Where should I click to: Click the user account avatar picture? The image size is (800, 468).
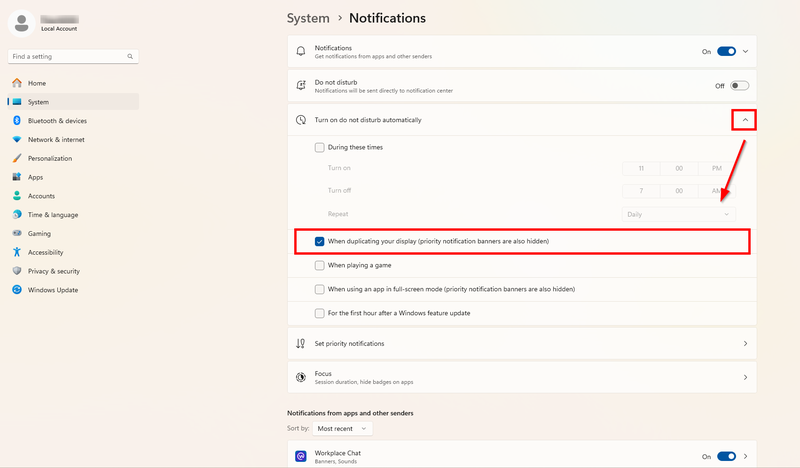click(21, 23)
